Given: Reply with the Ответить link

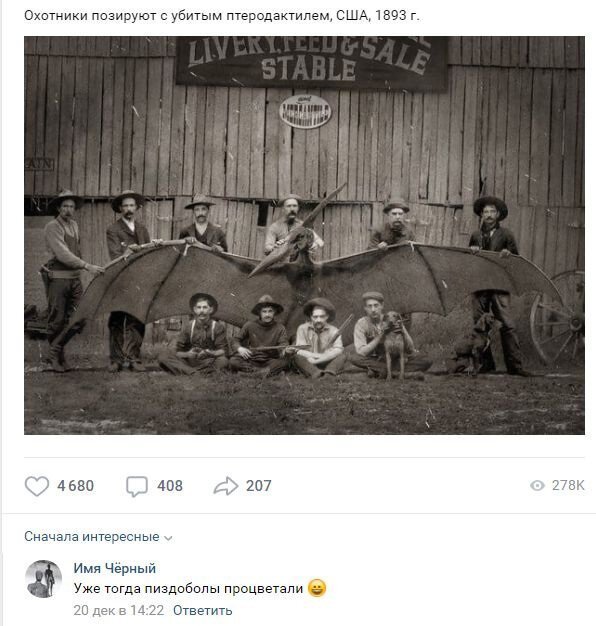Looking at the screenshot, I should click(x=202, y=610).
